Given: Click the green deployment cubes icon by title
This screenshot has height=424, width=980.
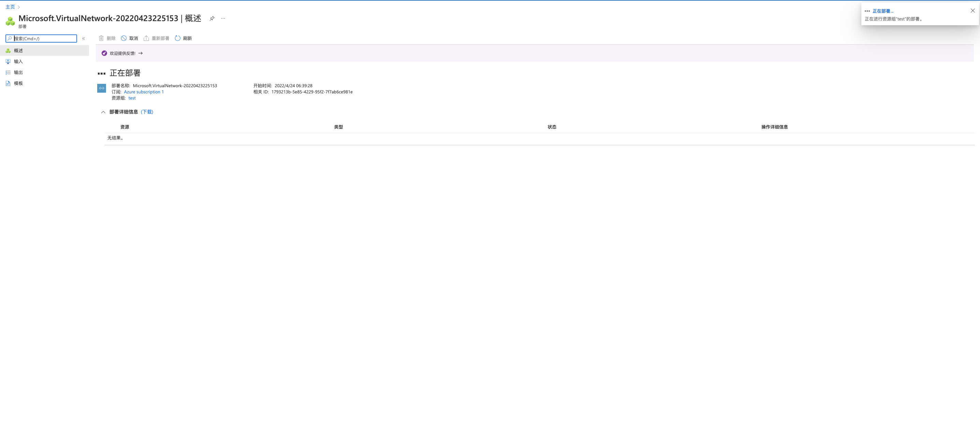Looking at the screenshot, I should [x=10, y=21].
